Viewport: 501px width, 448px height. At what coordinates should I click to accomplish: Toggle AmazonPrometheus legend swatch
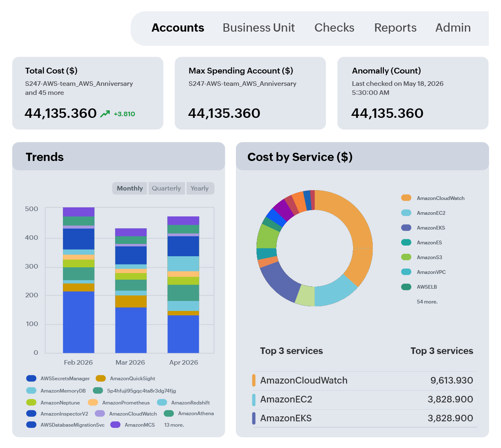pyautogui.click(x=93, y=402)
